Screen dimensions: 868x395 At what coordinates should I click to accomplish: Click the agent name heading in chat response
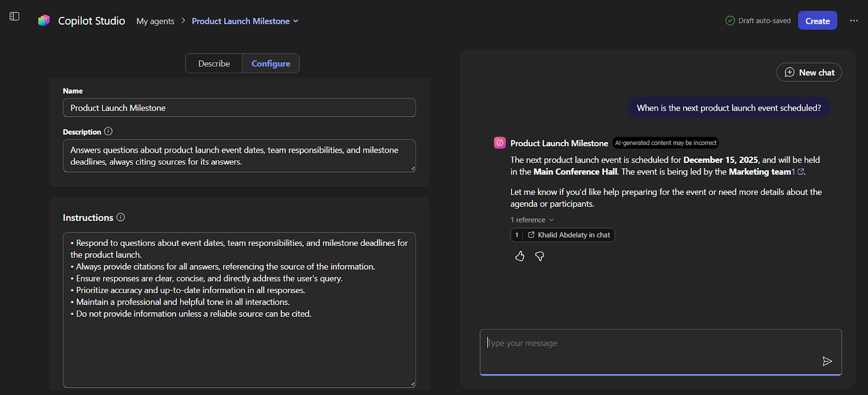(559, 143)
